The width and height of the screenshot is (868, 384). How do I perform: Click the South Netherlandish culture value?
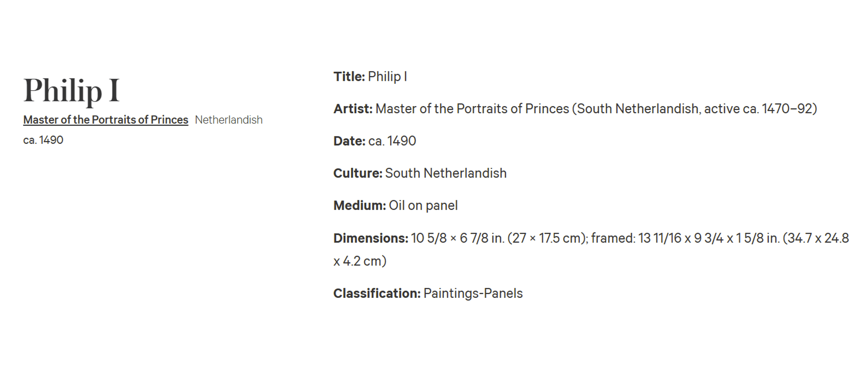(446, 173)
